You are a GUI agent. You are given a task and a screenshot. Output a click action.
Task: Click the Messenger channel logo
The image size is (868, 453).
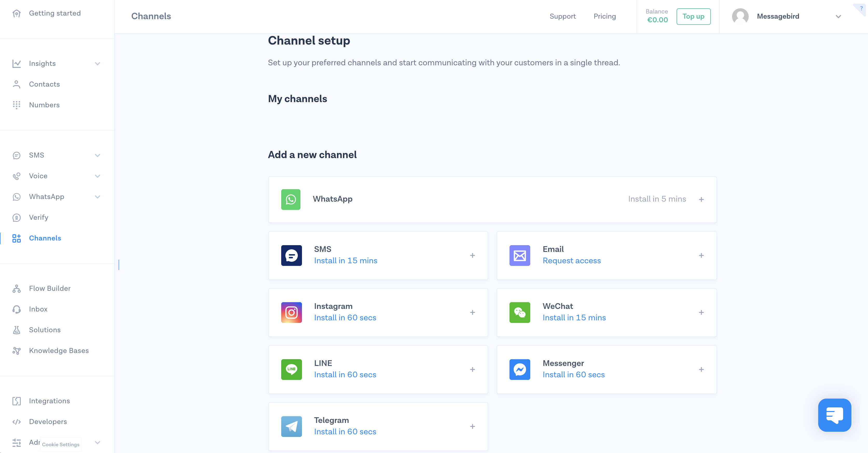520,370
